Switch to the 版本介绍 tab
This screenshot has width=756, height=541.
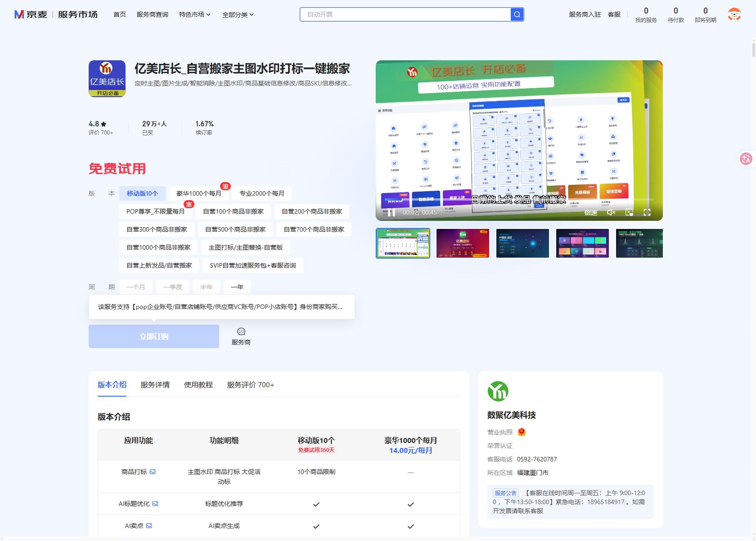tap(112, 385)
